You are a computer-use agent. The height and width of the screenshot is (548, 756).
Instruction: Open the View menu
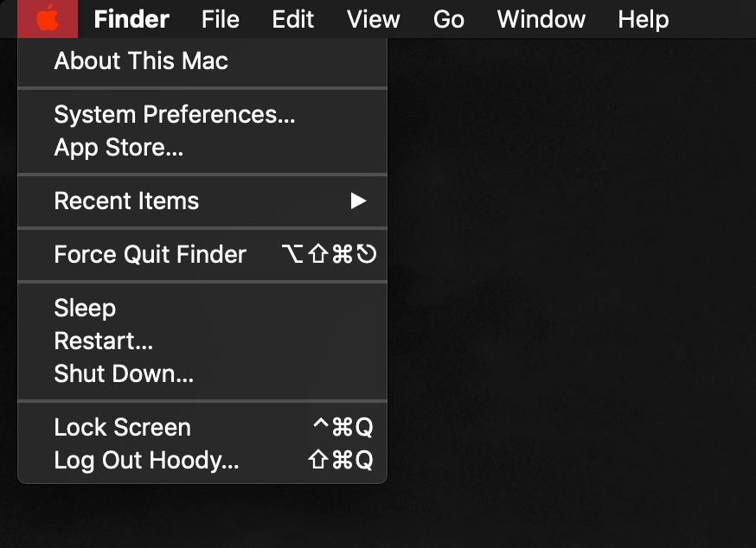tap(373, 19)
